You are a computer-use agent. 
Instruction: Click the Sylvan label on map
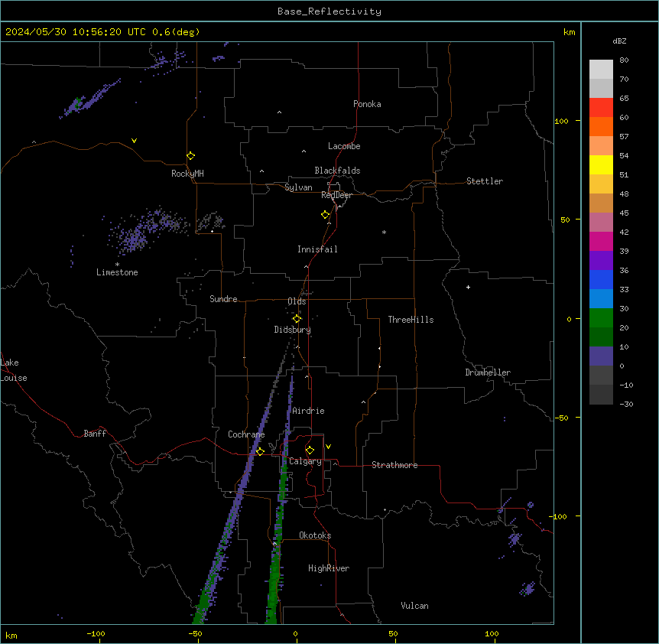point(298,187)
